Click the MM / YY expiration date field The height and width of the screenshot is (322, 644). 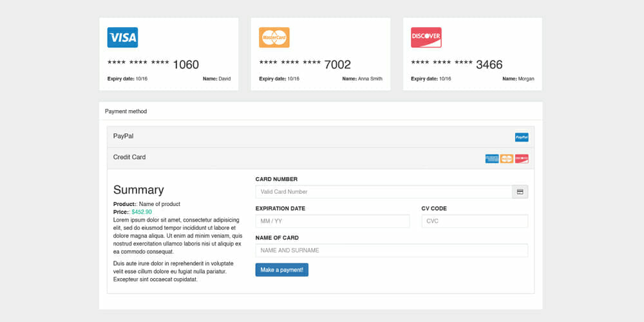[x=332, y=222]
